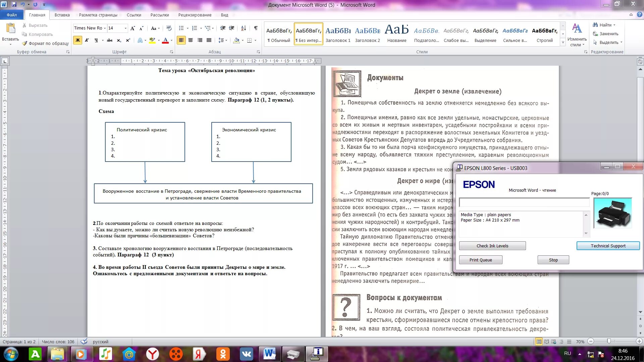This screenshot has width=644, height=362.
Task: Click Technical Support in Epson window
Action: [608, 246]
